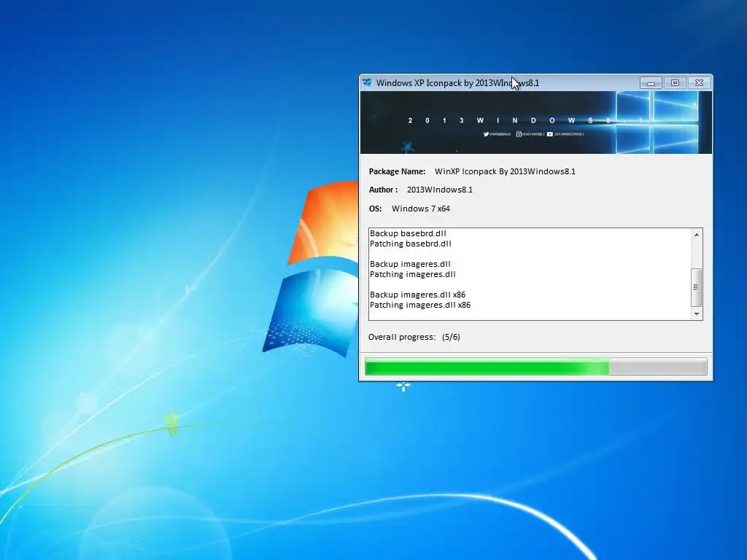Select the 'Patching basebrd.dll' log line
747x560 pixels.
(410, 244)
